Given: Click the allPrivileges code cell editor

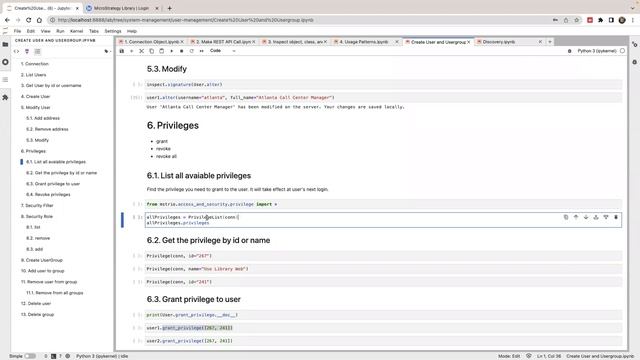Looking at the screenshot, I should 383,220.
